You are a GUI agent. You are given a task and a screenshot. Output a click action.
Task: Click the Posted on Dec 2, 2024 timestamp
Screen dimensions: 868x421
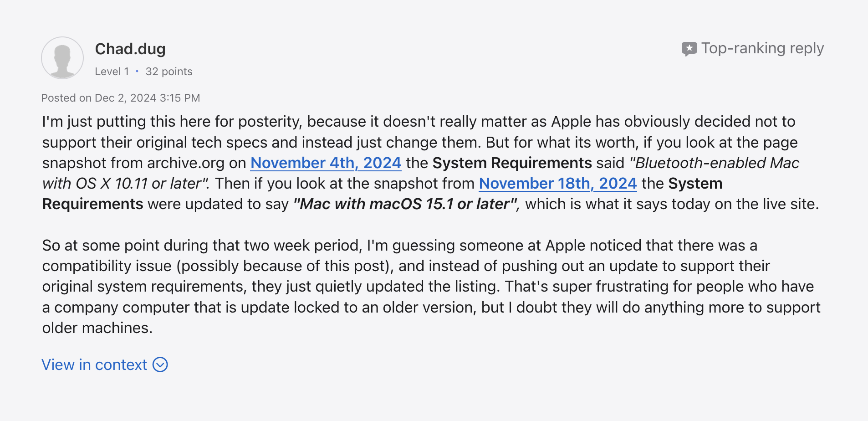(121, 98)
